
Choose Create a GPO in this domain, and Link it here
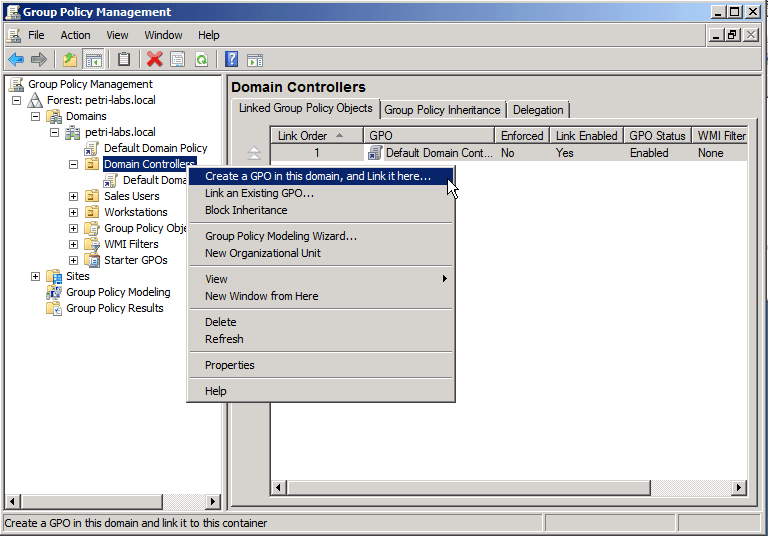click(x=321, y=176)
